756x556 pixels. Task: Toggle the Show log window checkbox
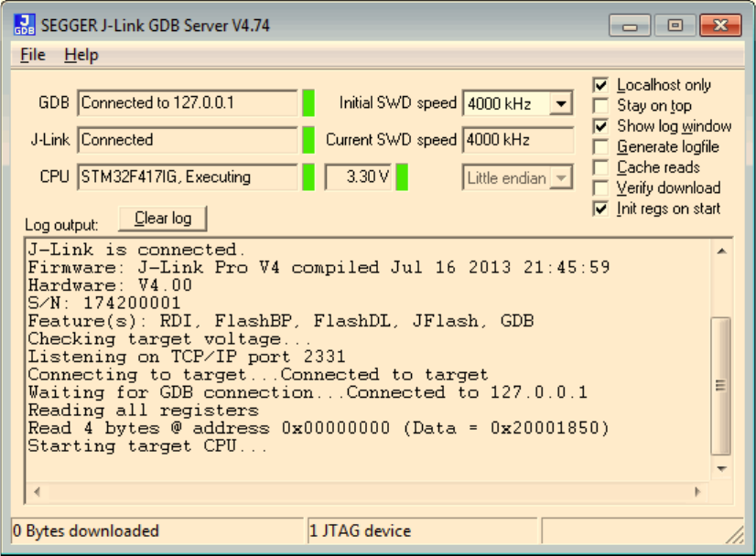pos(600,127)
